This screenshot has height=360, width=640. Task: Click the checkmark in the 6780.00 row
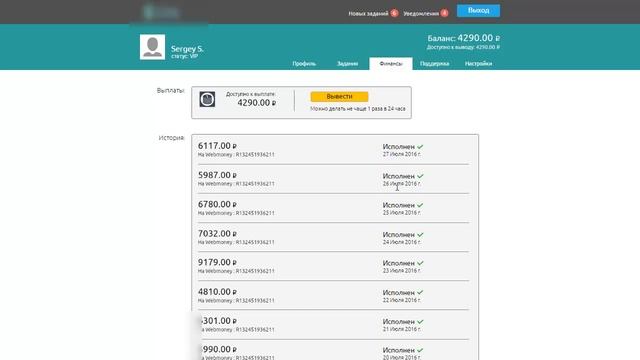pos(420,205)
